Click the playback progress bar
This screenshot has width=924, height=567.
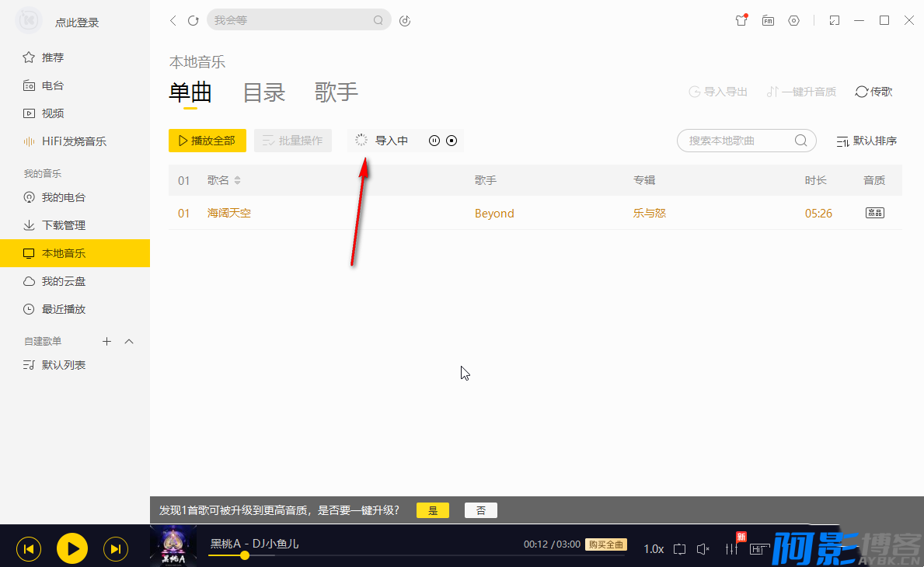pos(389,555)
